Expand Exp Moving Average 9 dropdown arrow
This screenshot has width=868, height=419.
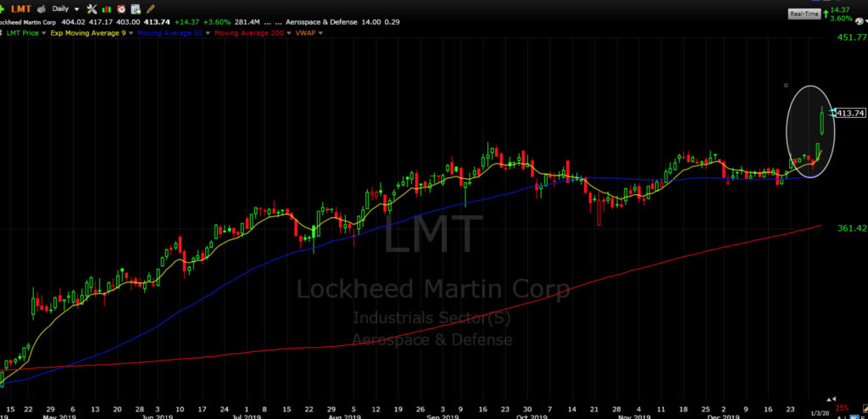coord(131,33)
